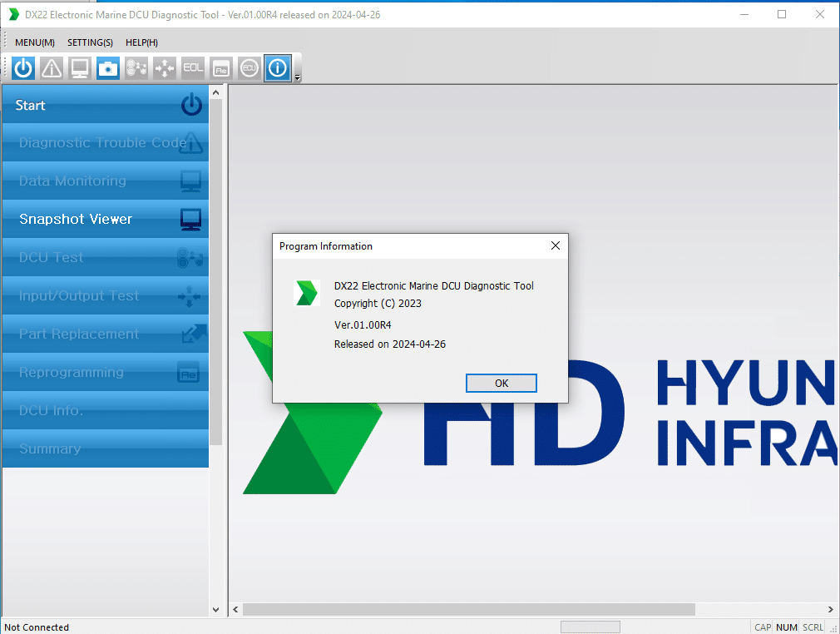This screenshot has width=840, height=634.
Task: Select Start in the sidebar
Action: pos(106,106)
